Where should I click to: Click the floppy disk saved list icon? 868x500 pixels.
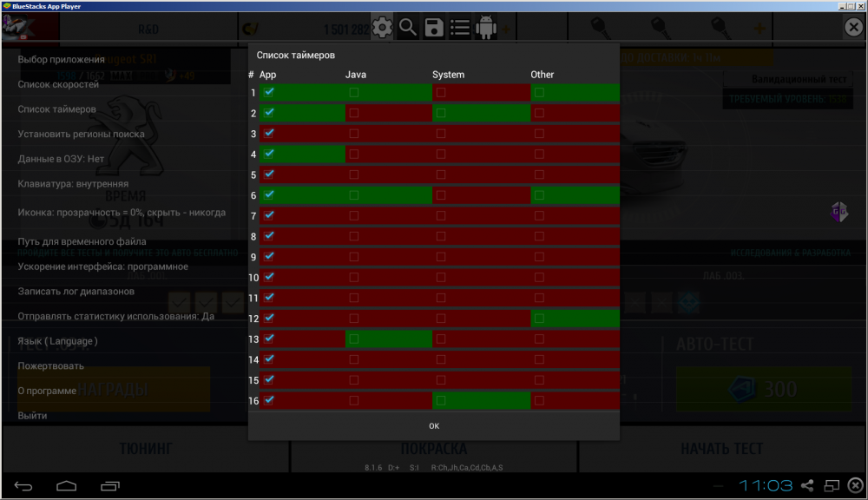tap(434, 28)
